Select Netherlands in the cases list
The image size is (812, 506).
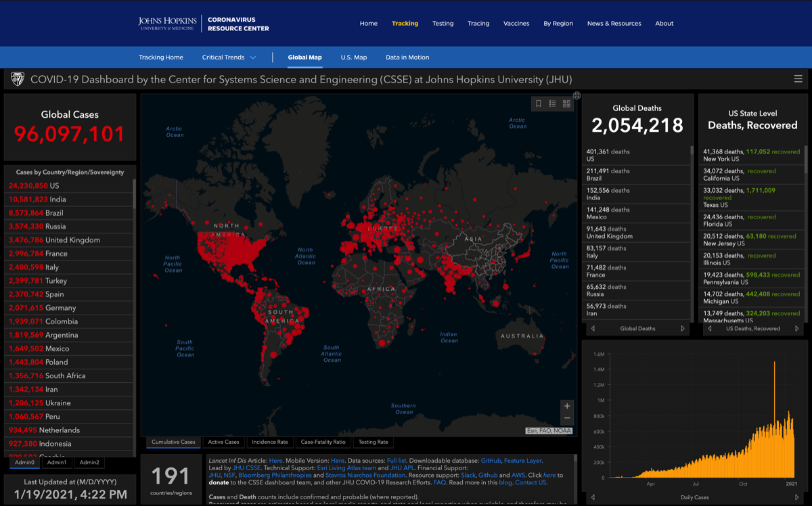tap(69, 430)
